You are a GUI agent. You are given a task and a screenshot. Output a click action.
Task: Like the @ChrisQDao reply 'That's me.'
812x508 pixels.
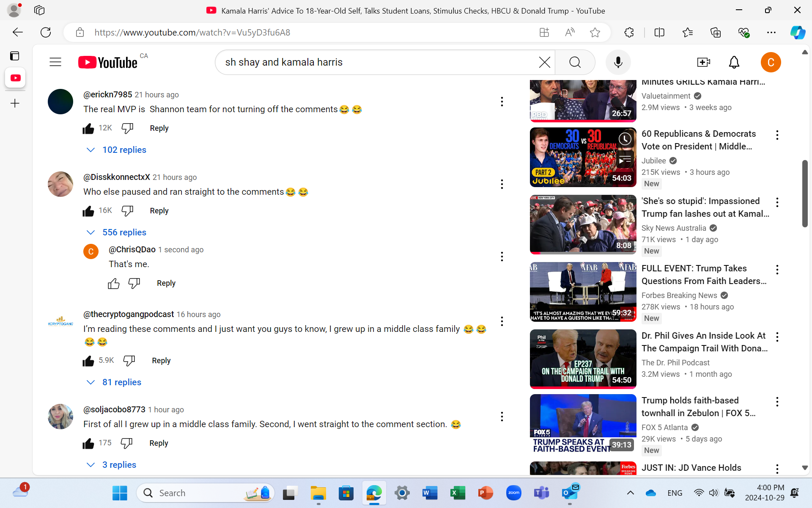click(x=113, y=284)
